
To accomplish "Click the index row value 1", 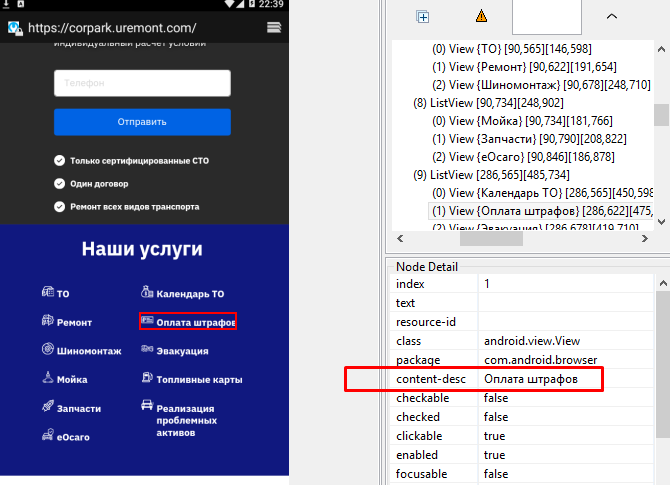I will click(x=487, y=284).
